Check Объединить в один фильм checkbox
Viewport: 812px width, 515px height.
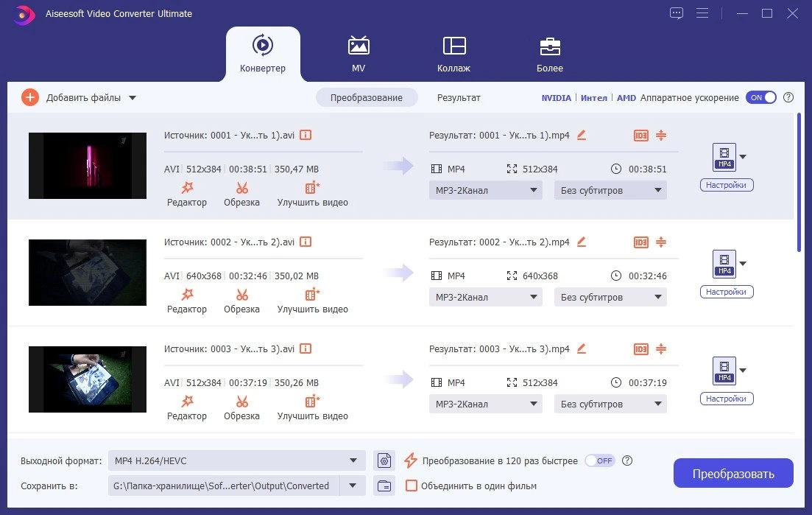(412, 486)
